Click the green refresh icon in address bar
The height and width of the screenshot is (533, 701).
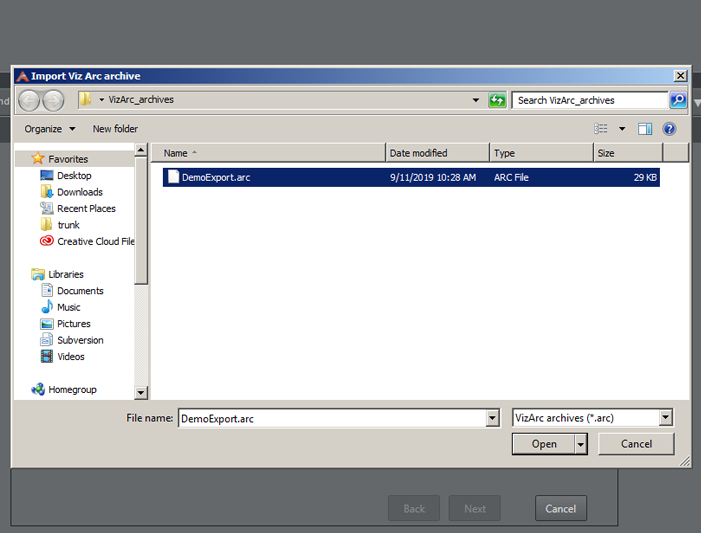(497, 100)
